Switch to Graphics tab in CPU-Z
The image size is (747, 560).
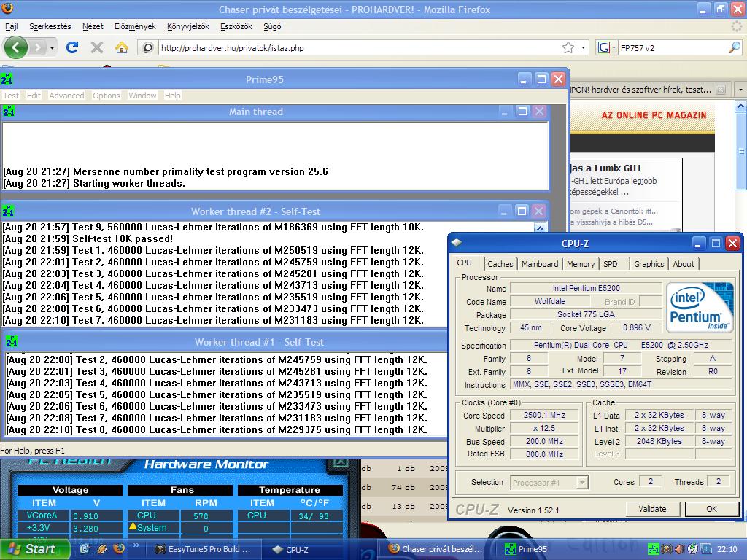coord(649,264)
